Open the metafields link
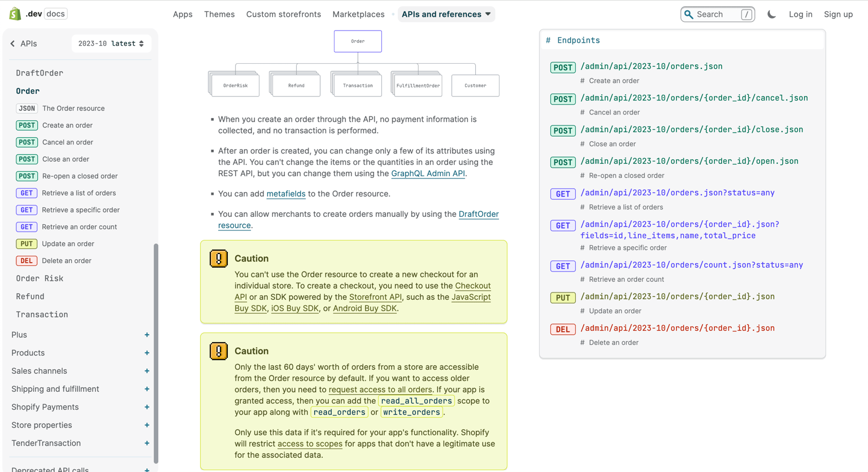Image resolution: width=868 pixels, height=472 pixels. pos(286,194)
